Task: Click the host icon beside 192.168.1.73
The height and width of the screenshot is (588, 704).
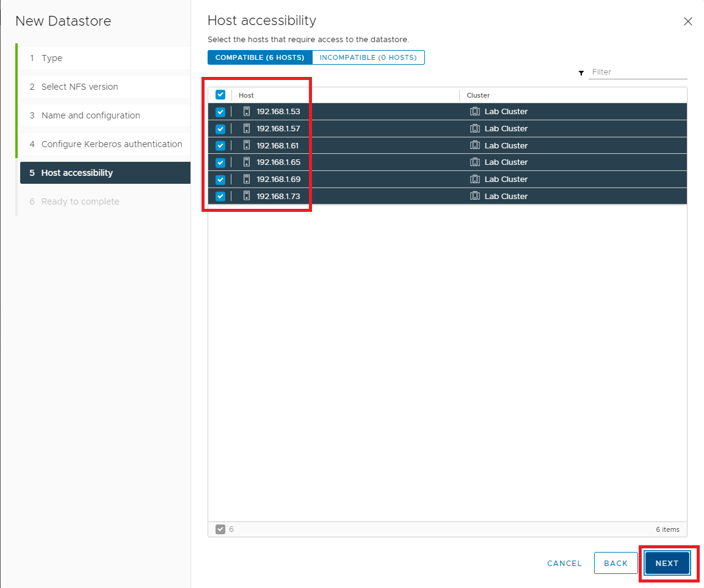Action: pyautogui.click(x=247, y=196)
